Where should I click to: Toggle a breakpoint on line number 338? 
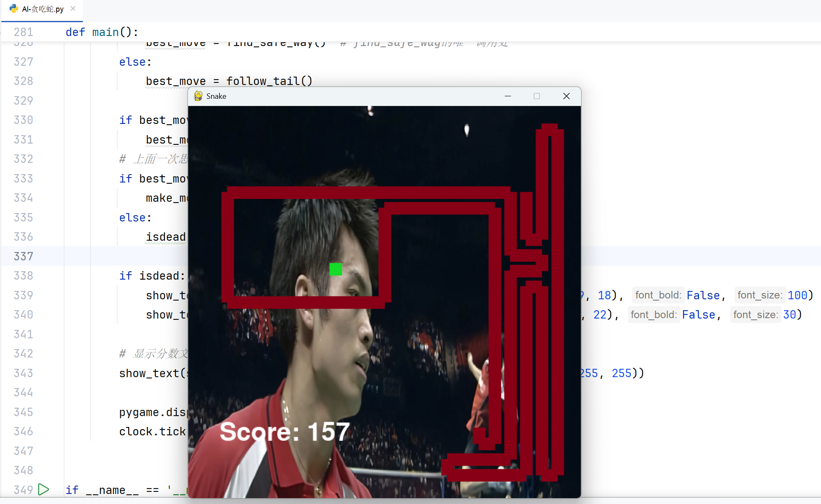pyautogui.click(x=23, y=276)
